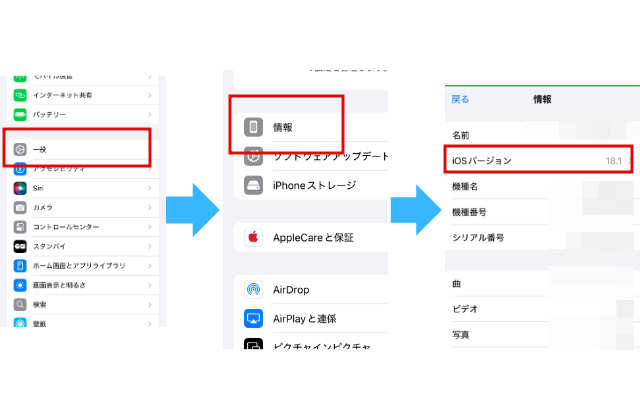Screen dimensions: 640x420
Task: Tap the Siri icon
Action: point(20,188)
